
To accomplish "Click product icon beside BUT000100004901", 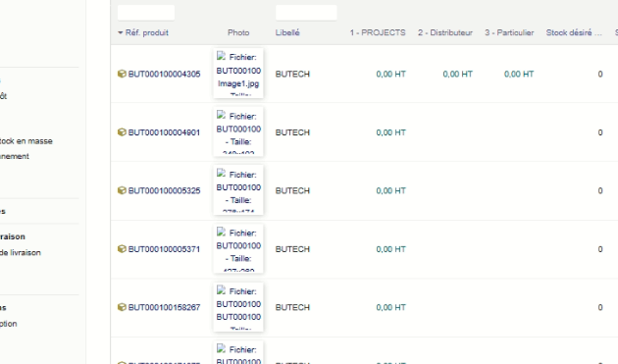I will (122, 132).
